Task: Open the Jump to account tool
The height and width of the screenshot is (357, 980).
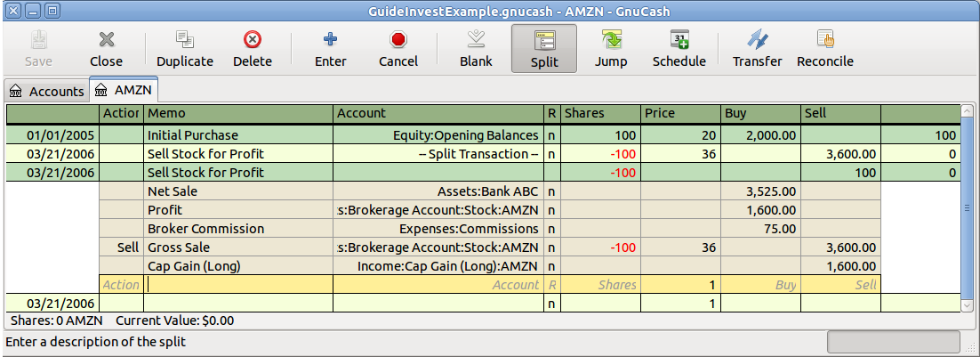Action: (611, 48)
